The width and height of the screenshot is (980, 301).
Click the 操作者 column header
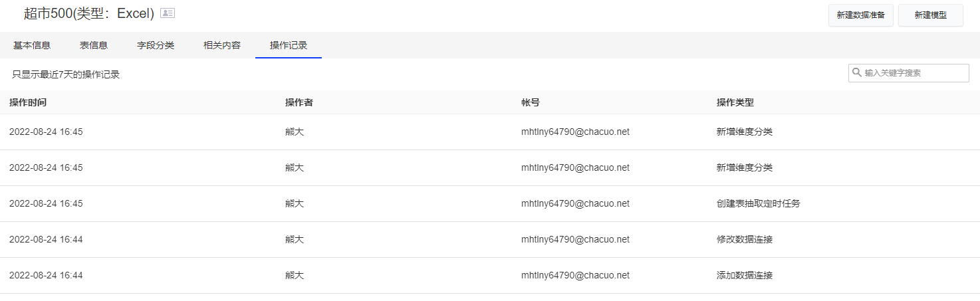[299, 102]
